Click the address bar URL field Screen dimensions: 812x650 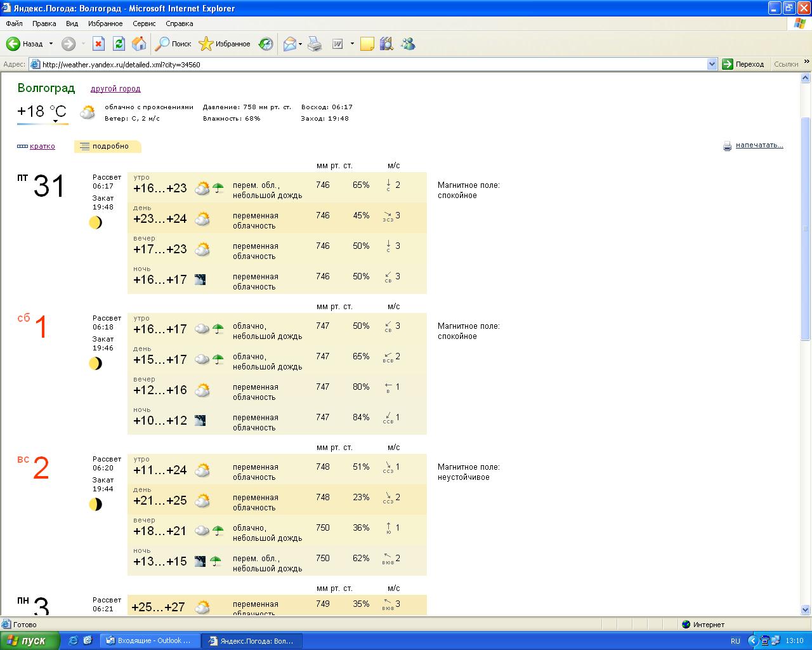pyautogui.click(x=368, y=64)
